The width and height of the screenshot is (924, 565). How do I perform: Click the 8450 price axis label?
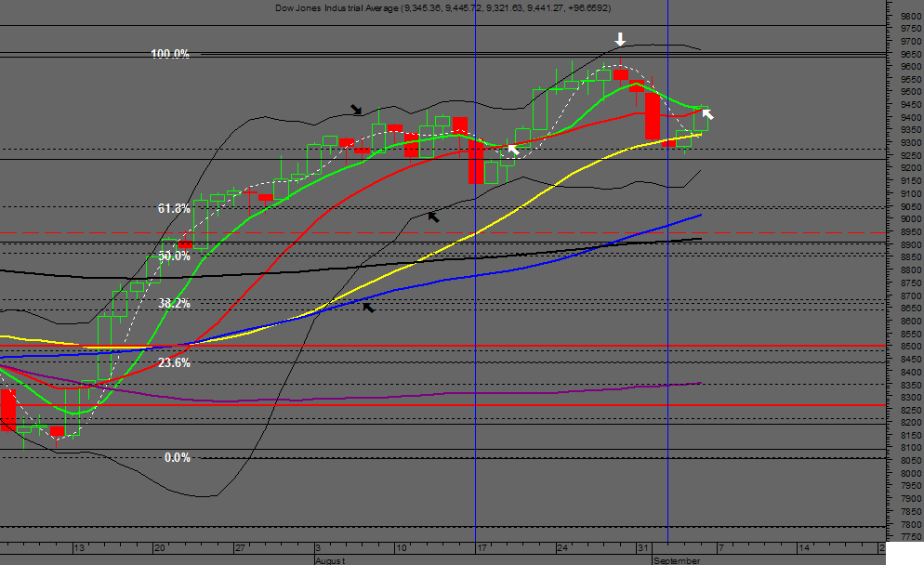click(912, 359)
